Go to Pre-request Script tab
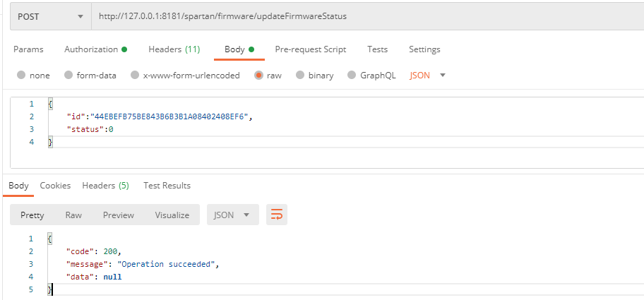Viewport: 644px width, 300px height. pyautogui.click(x=310, y=49)
